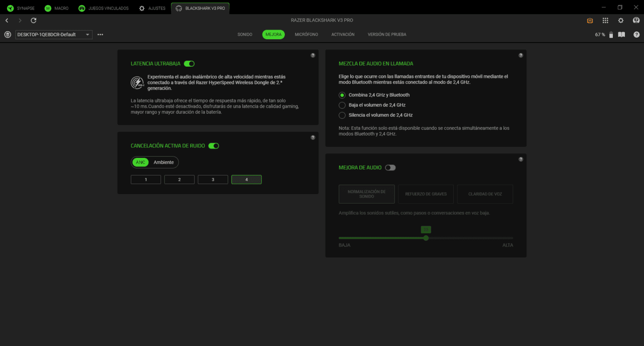Viewport: 644px width, 346px height.
Task: Click the orange update download icon
Action: pos(590,21)
